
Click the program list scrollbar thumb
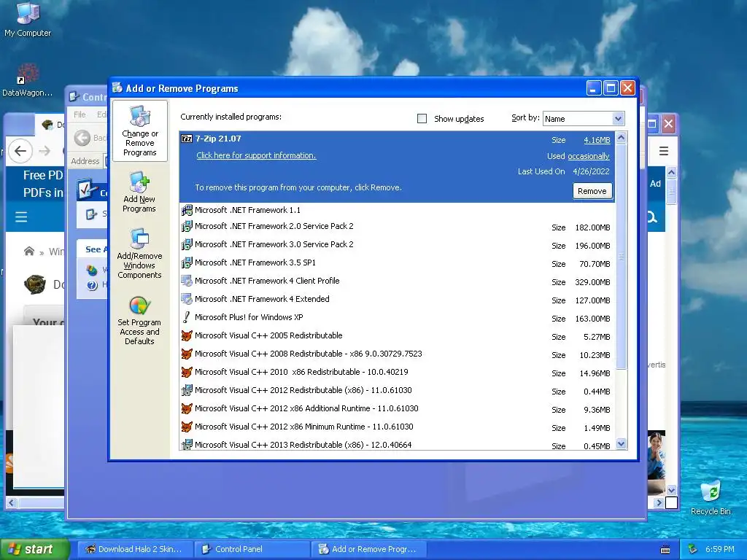click(621, 256)
